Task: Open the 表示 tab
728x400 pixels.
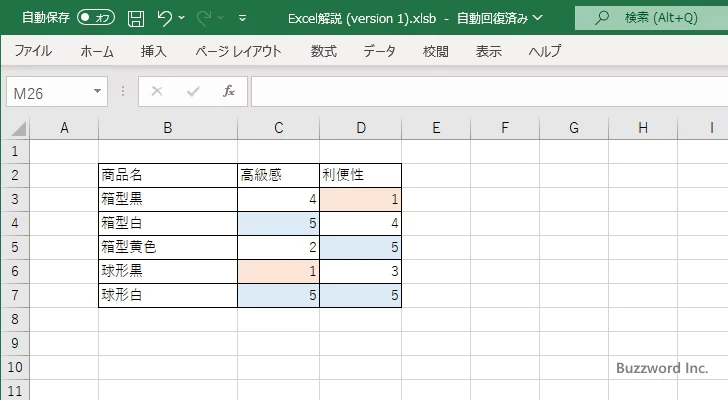Action: coord(488,51)
